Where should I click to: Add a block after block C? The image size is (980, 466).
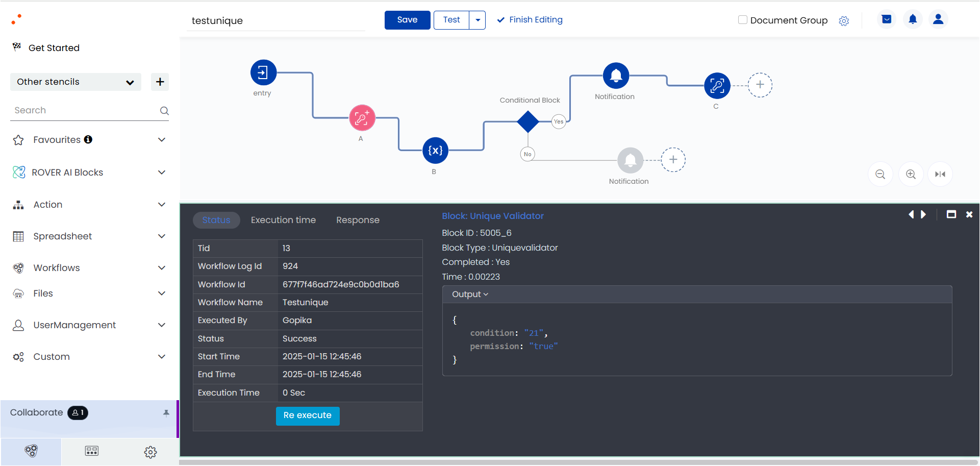point(760,85)
